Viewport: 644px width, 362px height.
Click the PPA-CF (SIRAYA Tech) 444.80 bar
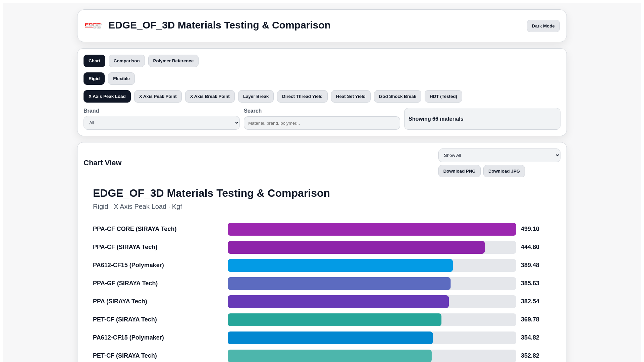tap(356, 247)
